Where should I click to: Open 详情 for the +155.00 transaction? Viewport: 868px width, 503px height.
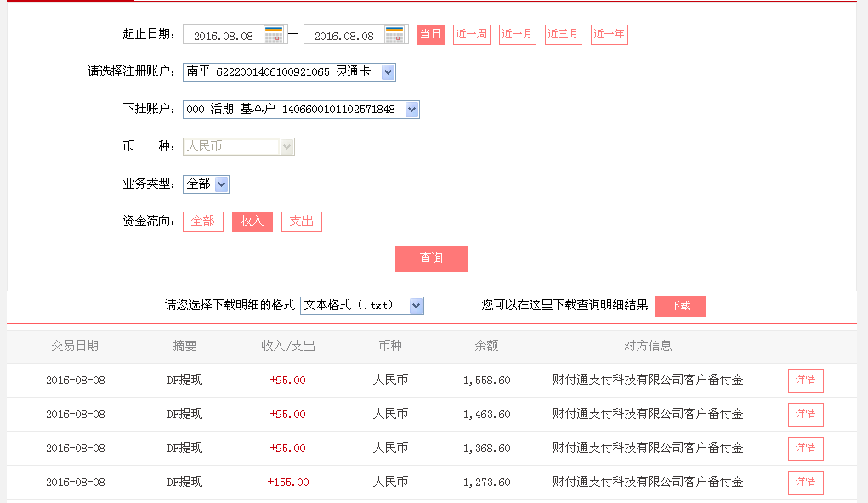[805, 482]
